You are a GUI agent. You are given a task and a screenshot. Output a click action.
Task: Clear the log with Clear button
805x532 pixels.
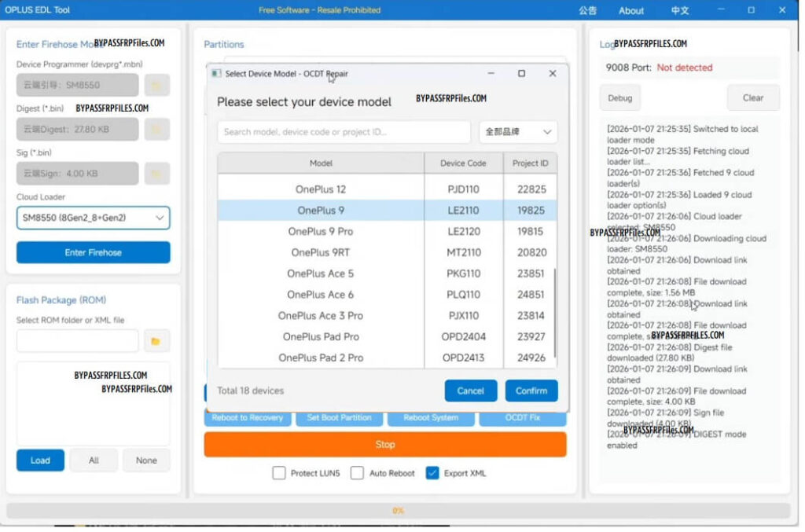click(753, 97)
